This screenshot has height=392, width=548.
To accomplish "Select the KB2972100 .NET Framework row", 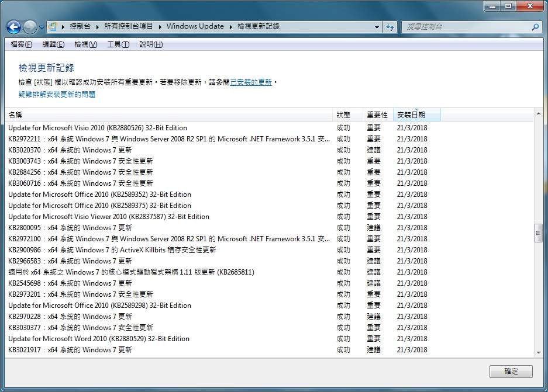I will (269, 239).
